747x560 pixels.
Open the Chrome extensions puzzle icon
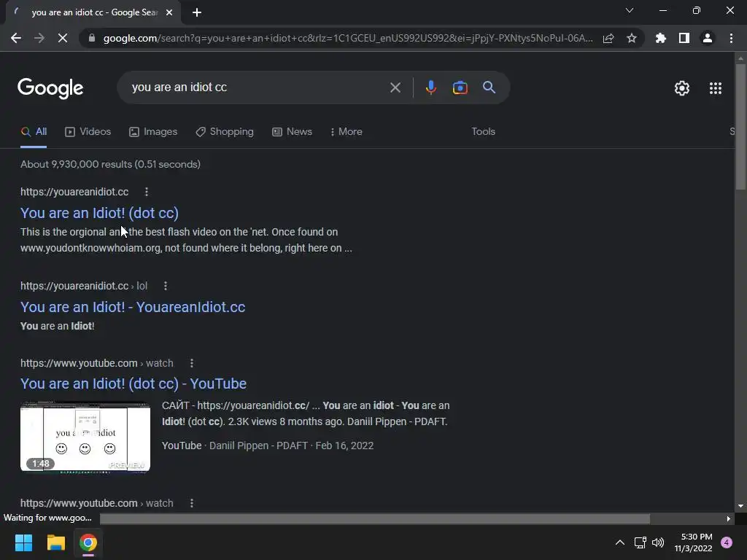pyautogui.click(x=661, y=38)
